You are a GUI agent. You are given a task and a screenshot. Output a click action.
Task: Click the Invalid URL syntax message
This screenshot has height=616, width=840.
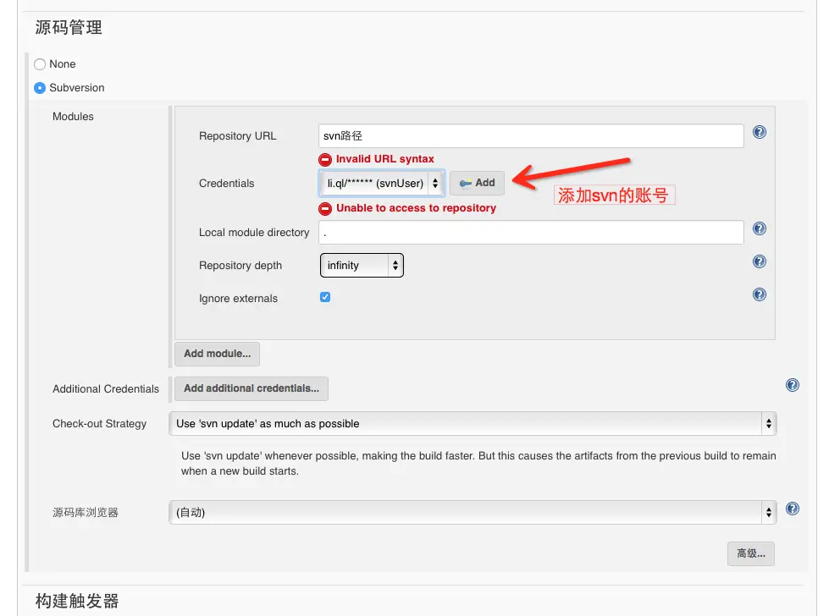click(384, 159)
